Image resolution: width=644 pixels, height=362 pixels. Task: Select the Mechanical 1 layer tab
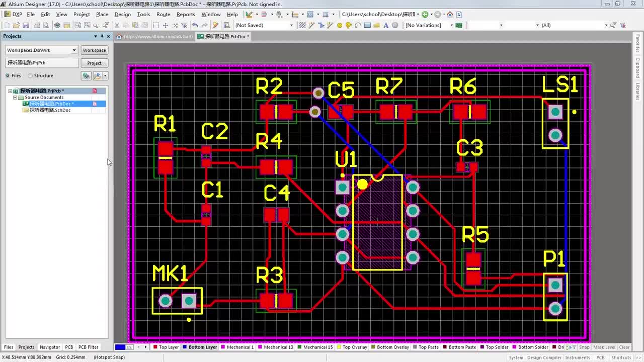point(237,347)
